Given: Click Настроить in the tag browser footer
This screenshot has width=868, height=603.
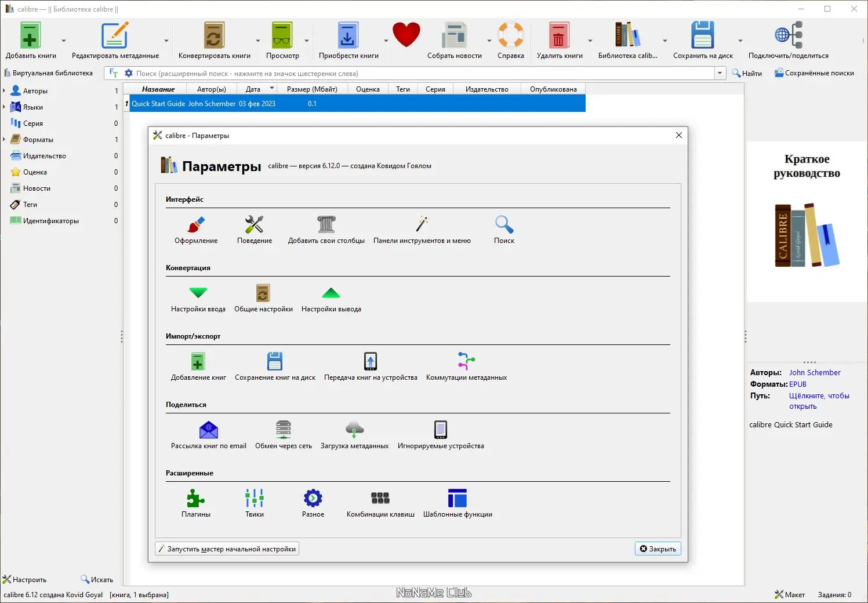Looking at the screenshot, I should point(24,579).
